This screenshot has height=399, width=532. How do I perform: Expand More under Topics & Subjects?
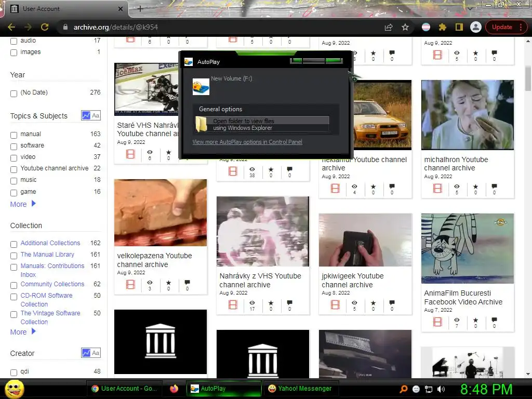23,204
